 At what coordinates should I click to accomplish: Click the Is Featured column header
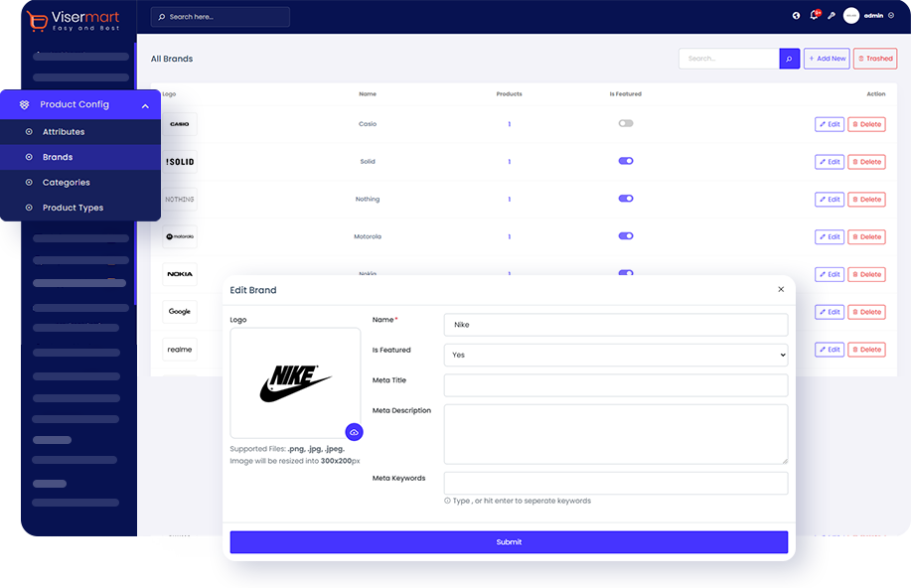click(625, 94)
